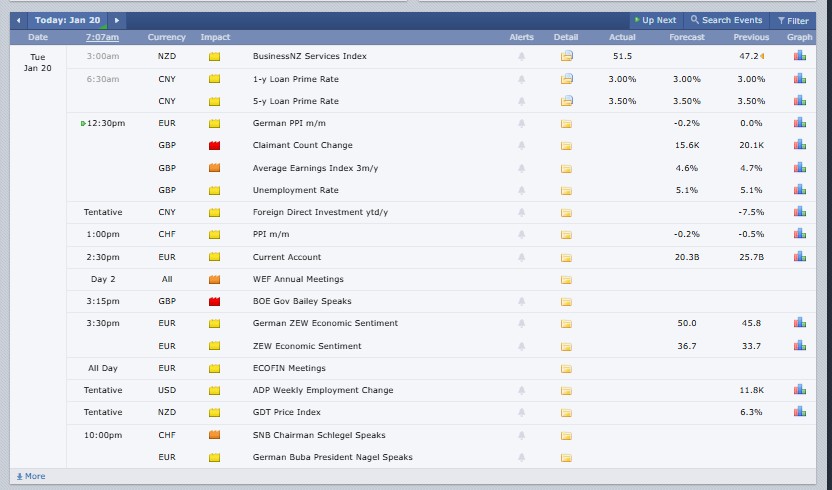832x490 pixels.
Task: Toggle alert for SNB Chairman Schlegel Speaks
Action: [x=521, y=435]
